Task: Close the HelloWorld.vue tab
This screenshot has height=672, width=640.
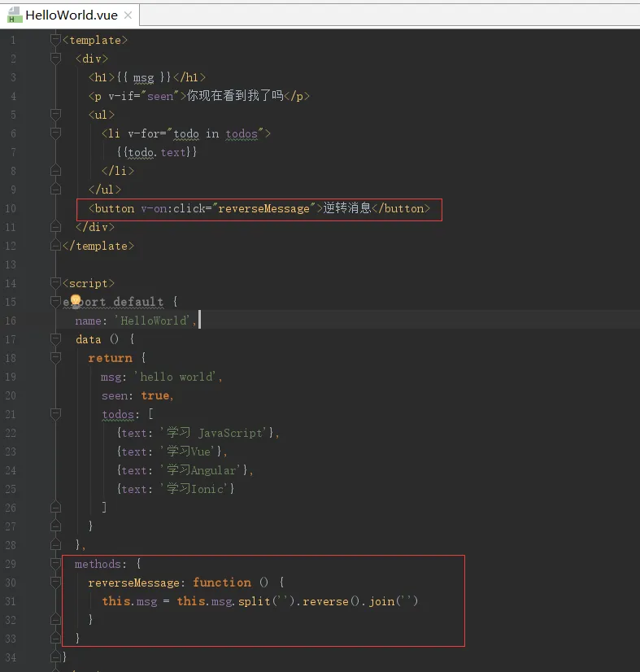Action: pos(128,15)
